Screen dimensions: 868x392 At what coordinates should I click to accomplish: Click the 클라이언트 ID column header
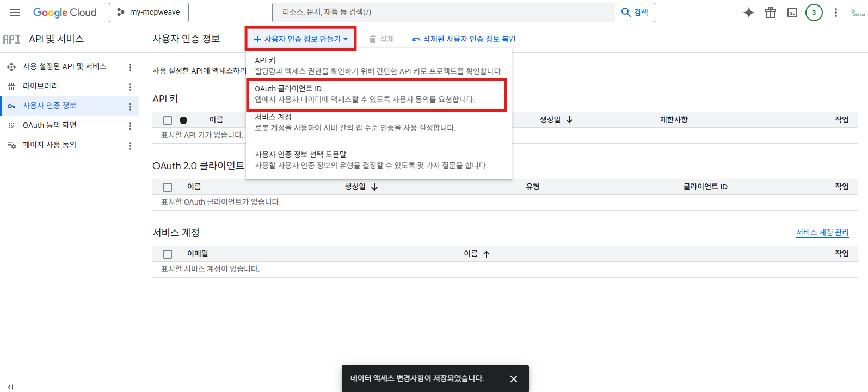click(x=705, y=187)
